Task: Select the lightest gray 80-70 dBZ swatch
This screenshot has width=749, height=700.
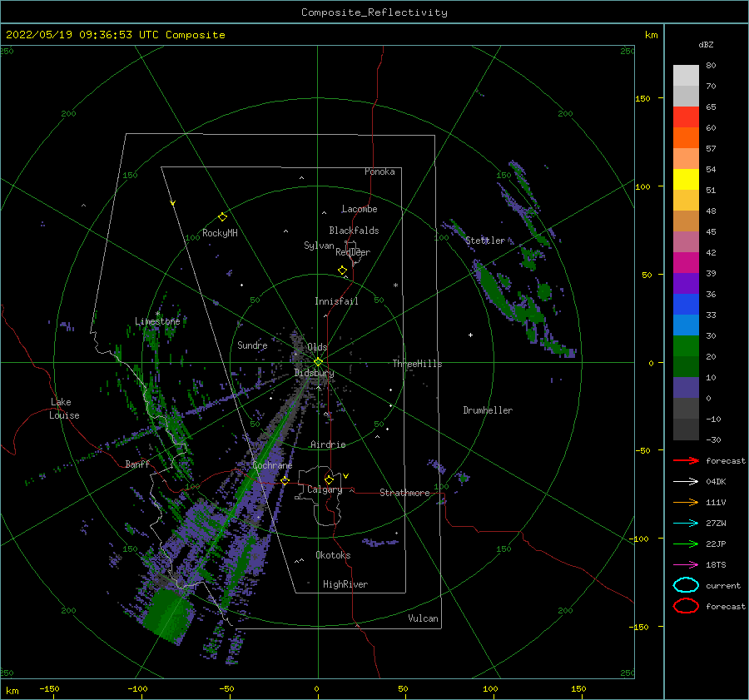Action: tap(686, 75)
